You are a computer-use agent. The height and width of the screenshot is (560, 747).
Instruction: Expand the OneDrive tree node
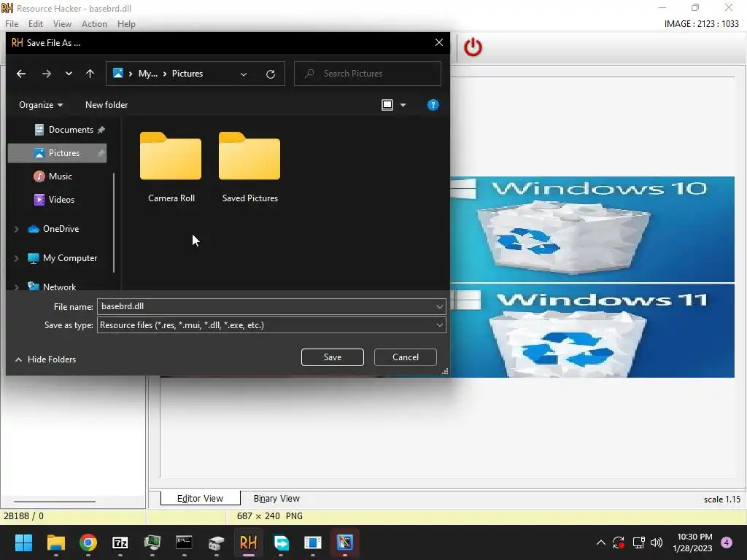pyautogui.click(x=17, y=229)
